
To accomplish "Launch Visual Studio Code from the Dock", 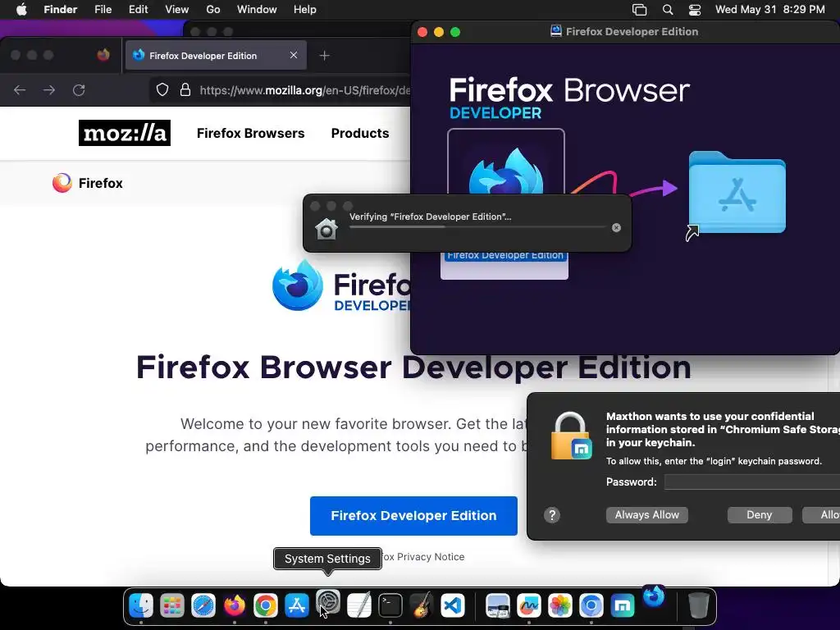I will pyautogui.click(x=453, y=606).
